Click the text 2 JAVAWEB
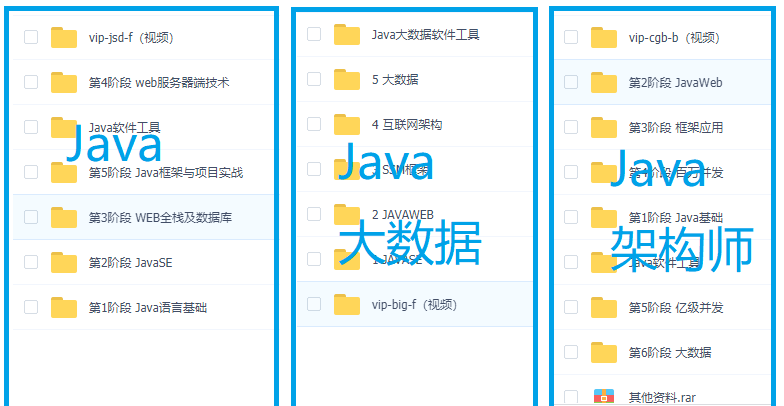 (402, 214)
